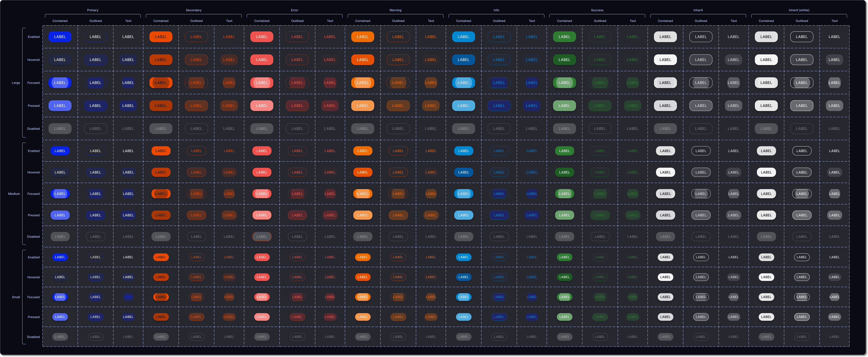This screenshot has height=357, width=868.
Task: Click the Large Enabled Info Contained button
Action: coord(463,37)
